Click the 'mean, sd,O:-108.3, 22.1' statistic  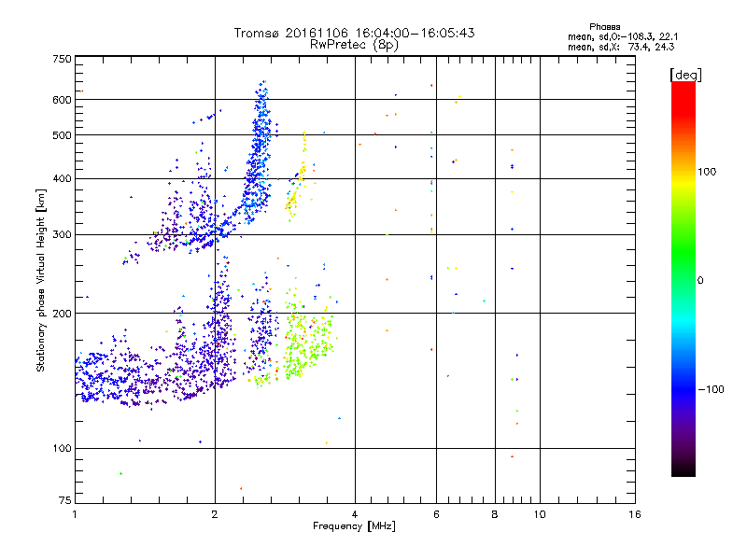623,37
